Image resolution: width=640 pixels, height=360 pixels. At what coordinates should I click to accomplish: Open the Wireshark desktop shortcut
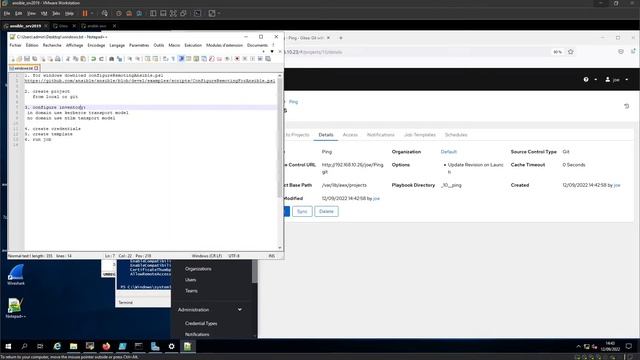[x=16, y=274]
